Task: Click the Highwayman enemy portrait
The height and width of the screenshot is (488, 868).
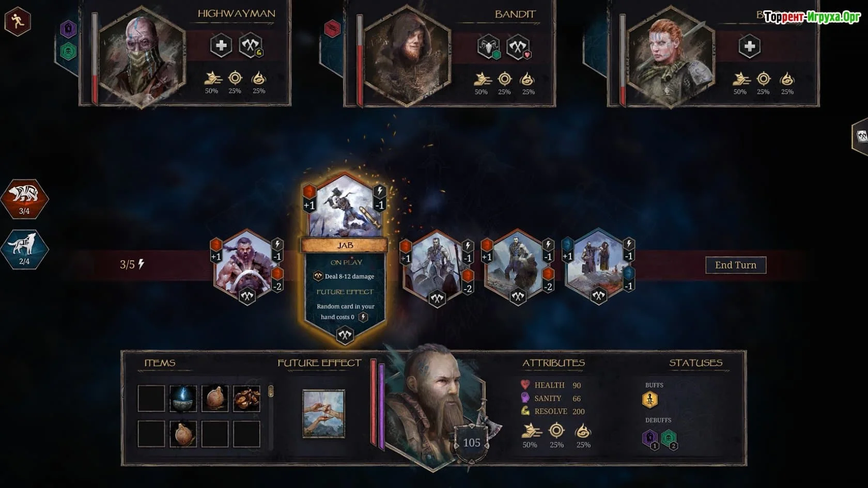Action: click(142, 56)
